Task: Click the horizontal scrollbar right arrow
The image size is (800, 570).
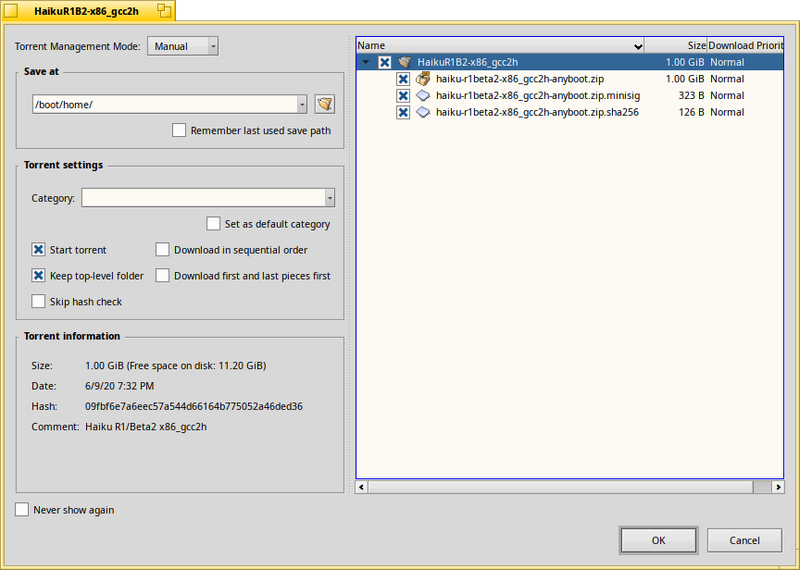Action: click(778, 487)
